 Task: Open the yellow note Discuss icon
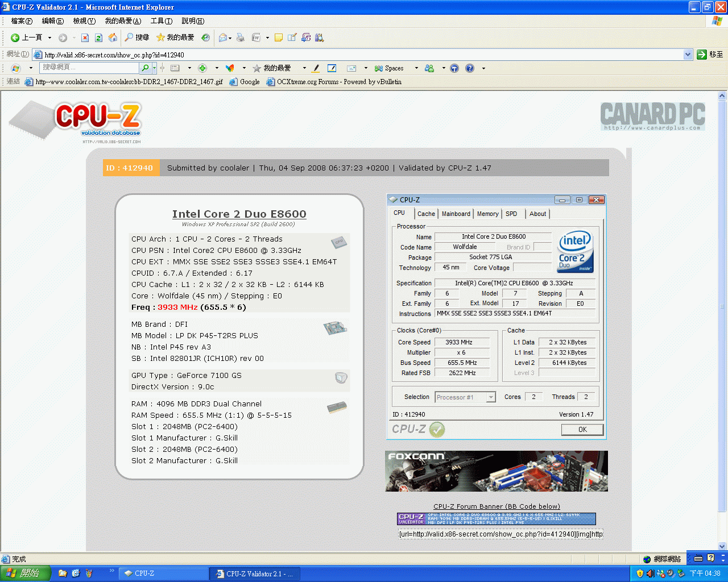pos(278,38)
